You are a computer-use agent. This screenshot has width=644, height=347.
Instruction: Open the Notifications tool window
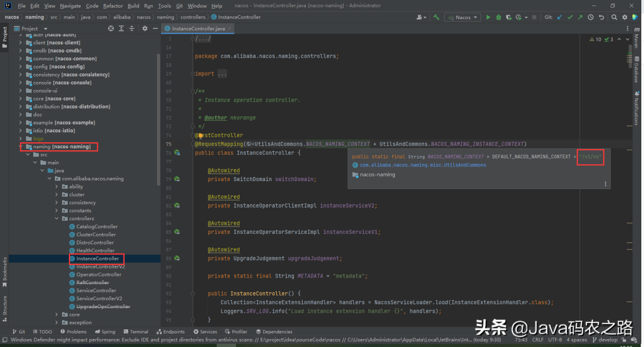pos(637,108)
